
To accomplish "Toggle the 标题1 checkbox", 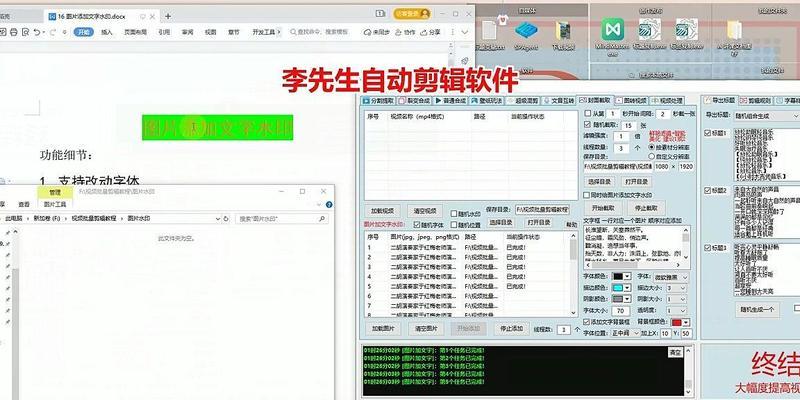I will point(707,133).
